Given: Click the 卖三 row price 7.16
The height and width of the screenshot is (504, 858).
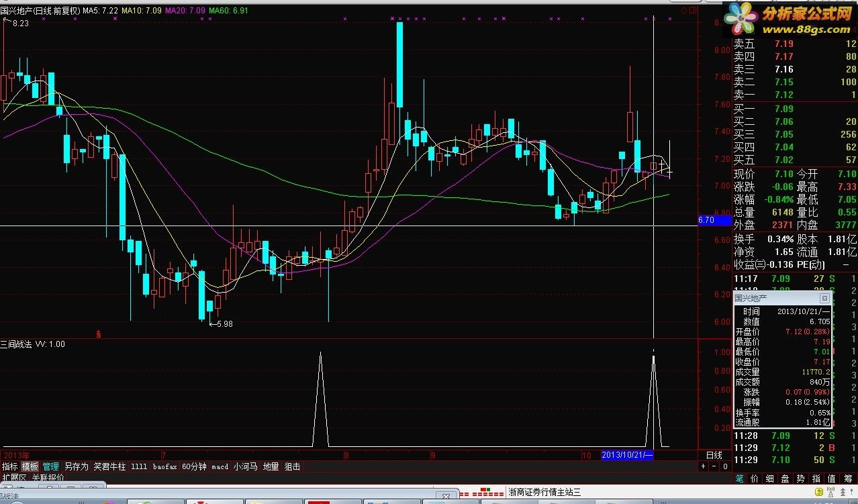Looking at the screenshot, I should (783, 70).
